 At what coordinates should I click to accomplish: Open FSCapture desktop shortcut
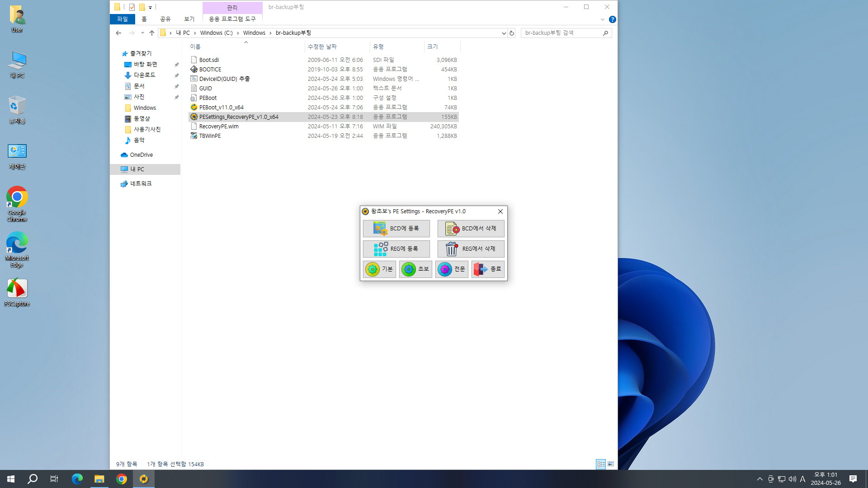(x=17, y=292)
